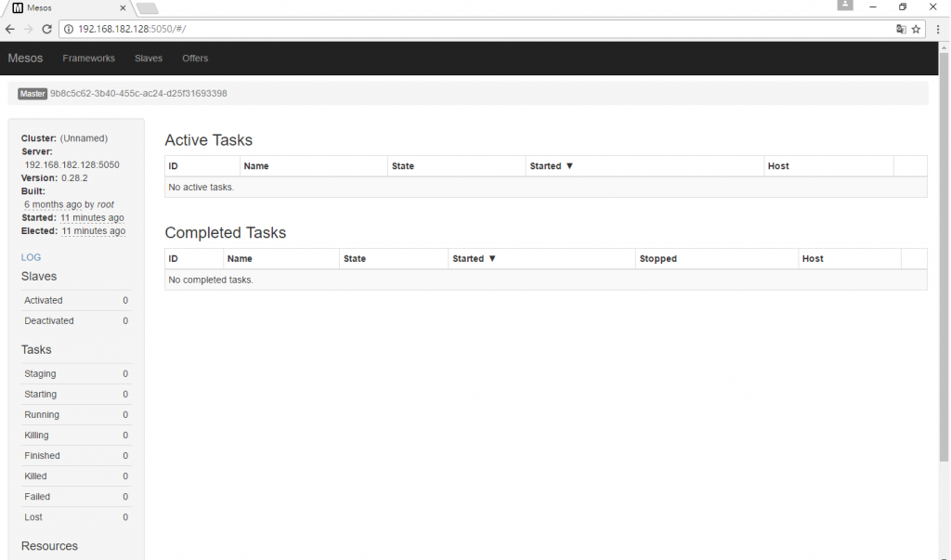Click the Finished tasks row
The width and height of the screenshot is (951, 560).
[76, 456]
